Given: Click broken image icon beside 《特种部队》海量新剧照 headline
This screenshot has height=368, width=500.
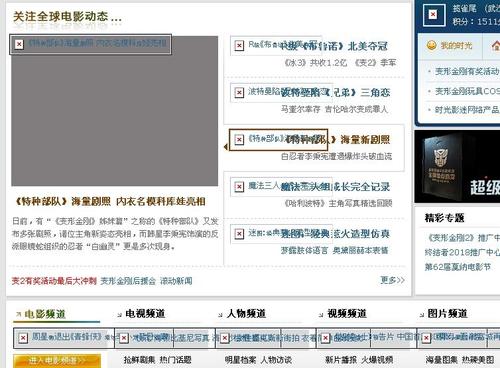Looking at the screenshot, I should (239, 139).
